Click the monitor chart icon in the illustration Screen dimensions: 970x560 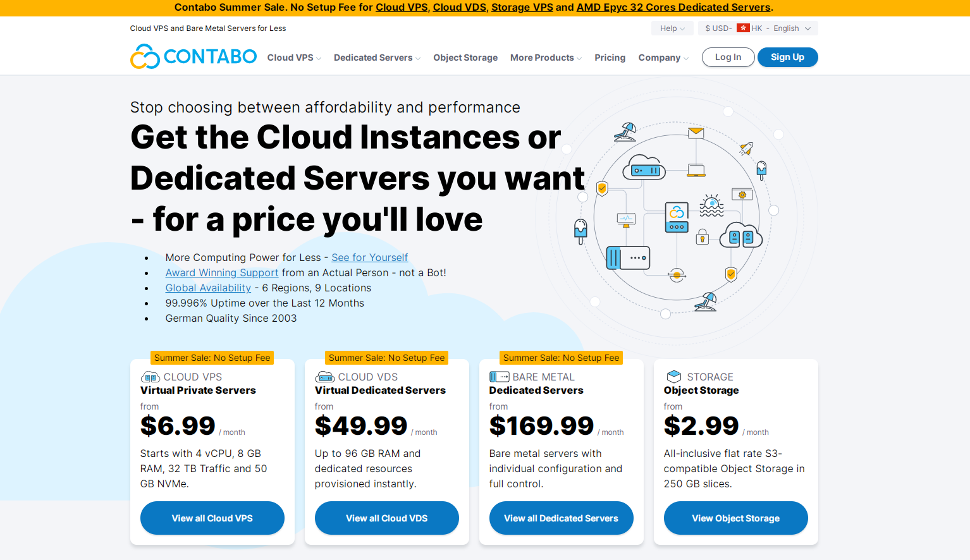626,220
